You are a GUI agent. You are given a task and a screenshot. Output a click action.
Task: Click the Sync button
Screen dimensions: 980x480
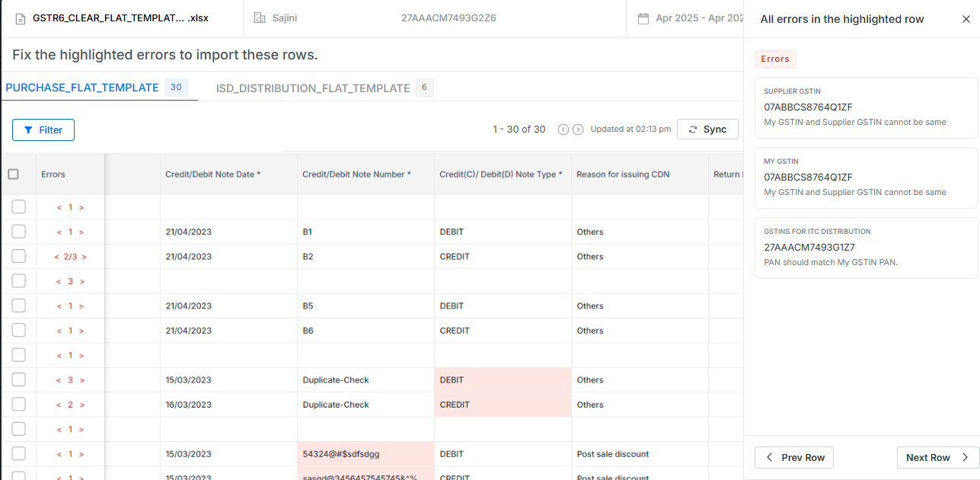point(707,130)
